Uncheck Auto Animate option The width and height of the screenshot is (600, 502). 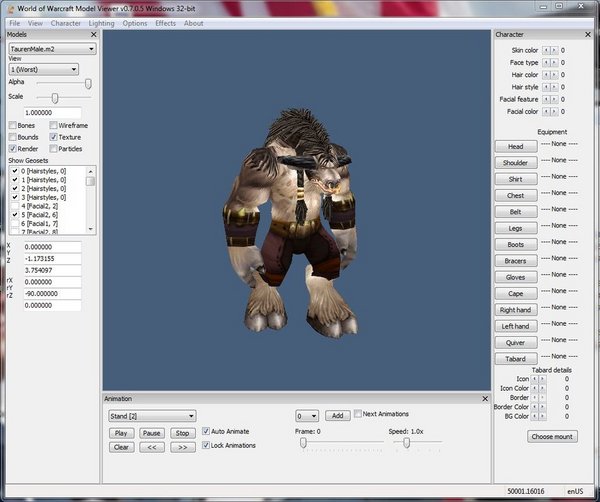pos(206,431)
